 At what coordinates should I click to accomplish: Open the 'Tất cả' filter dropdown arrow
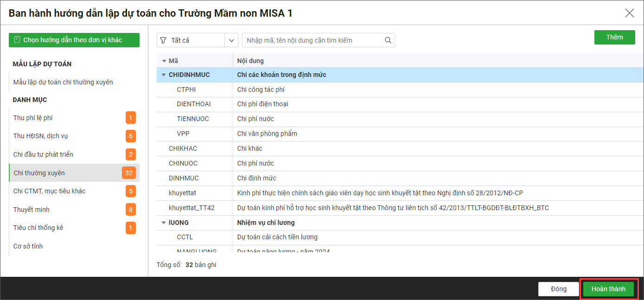231,40
